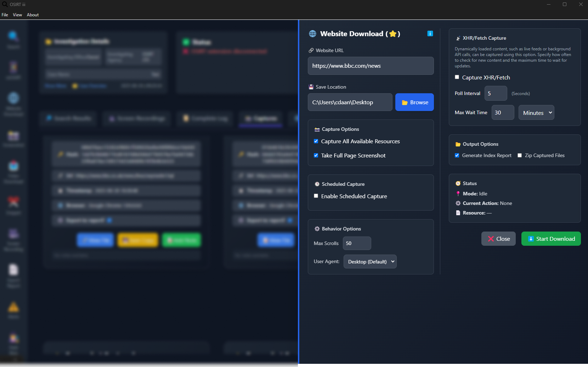588x367 pixels.
Task: Click the gear icon beside Behavior Options
Action: pyautogui.click(x=317, y=229)
